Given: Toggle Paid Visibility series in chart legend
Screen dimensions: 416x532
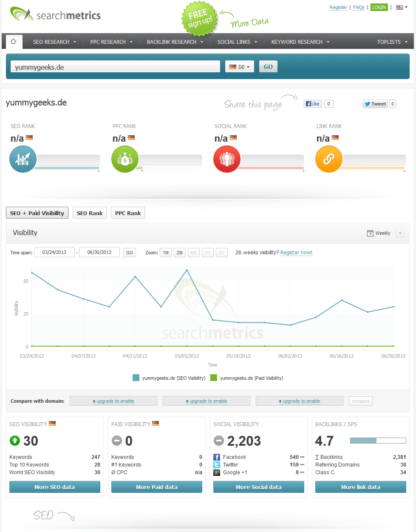Looking at the screenshot, I should coord(246,378).
